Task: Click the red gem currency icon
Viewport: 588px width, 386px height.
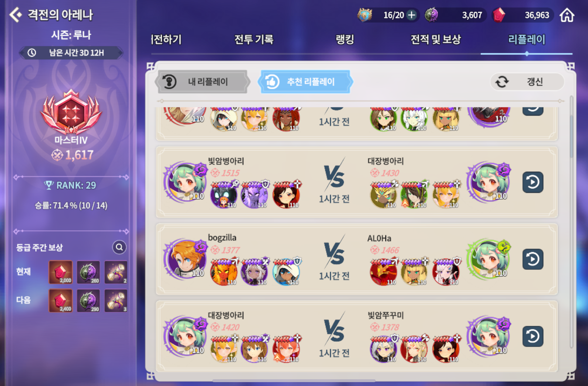Action: [499, 15]
